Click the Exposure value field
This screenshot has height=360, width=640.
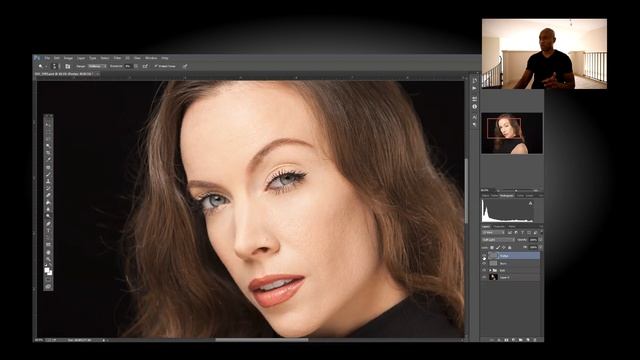[128, 66]
